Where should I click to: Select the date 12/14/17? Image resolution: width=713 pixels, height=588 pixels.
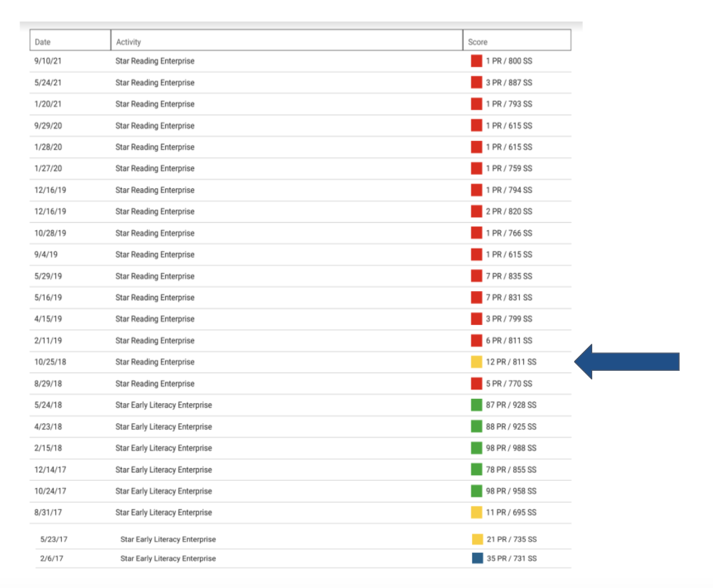(50, 469)
